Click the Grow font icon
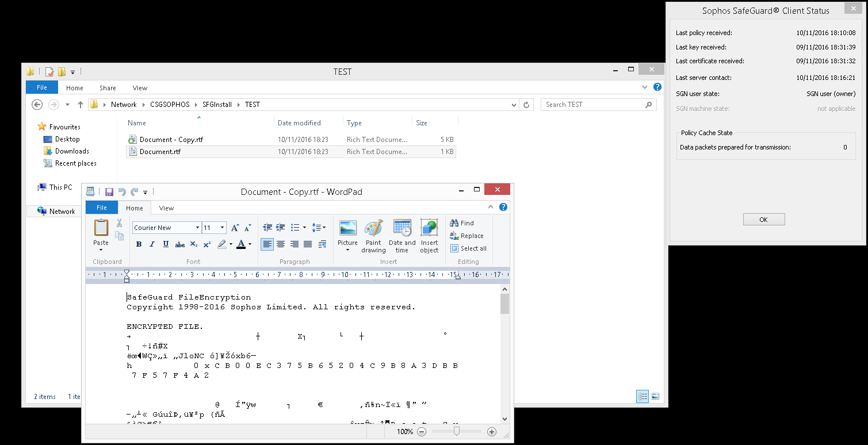Viewport: 868px width, 445px height. pyautogui.click(x=235, y=228)
